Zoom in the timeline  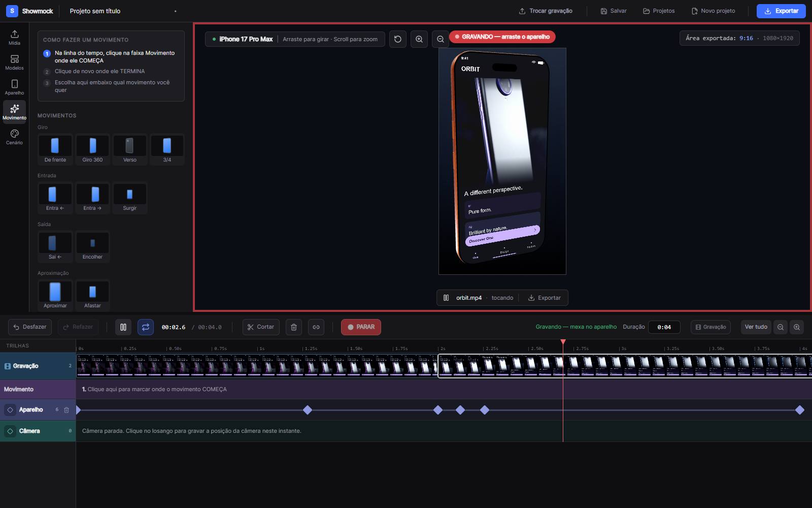coord(797,327)
